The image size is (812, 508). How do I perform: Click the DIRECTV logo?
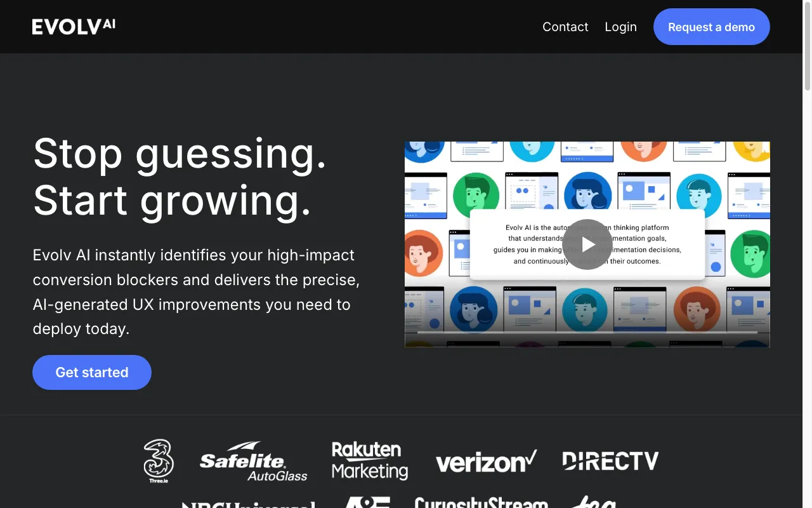[610, 461]
